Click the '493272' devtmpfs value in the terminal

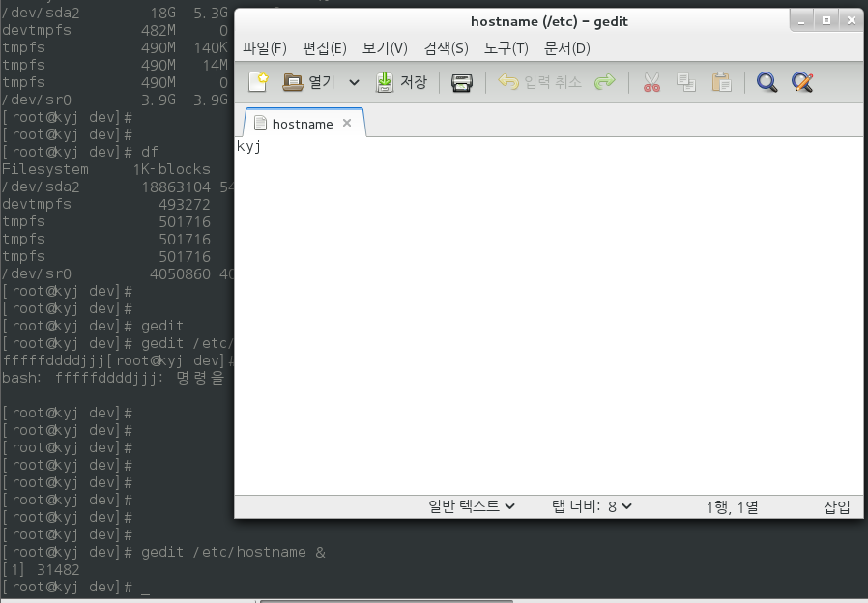coord(185,205)
